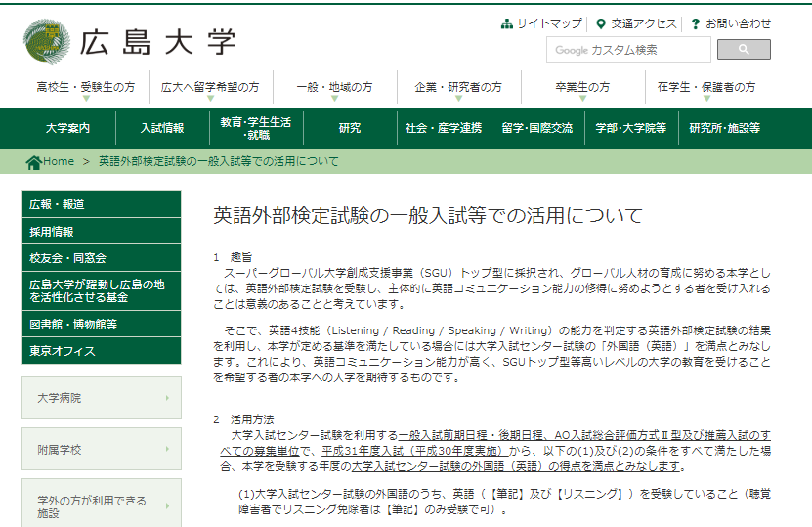Open 入試情報 main menu

[162, 128]
